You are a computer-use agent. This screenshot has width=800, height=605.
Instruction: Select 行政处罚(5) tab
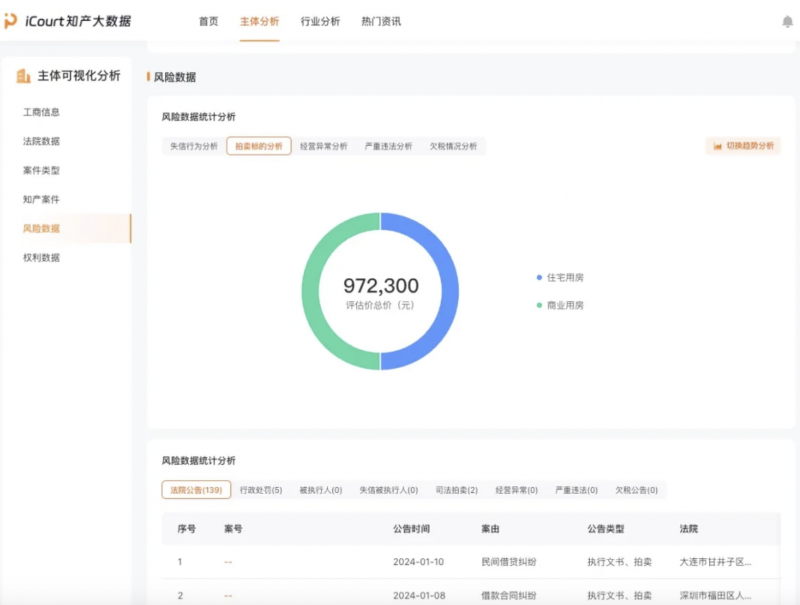[261, 490]
